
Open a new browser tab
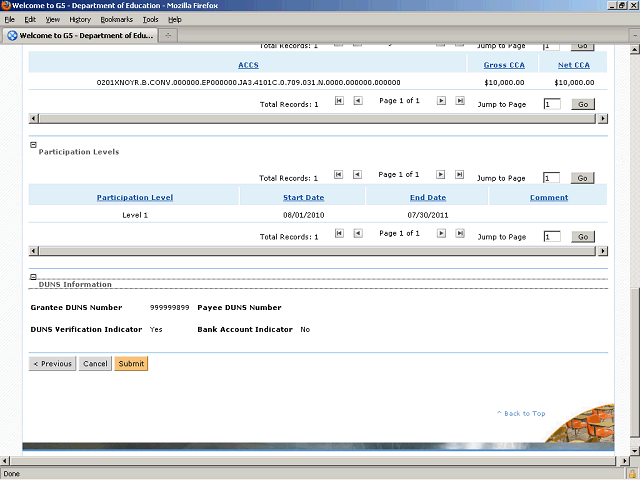(x=168, y=36)
